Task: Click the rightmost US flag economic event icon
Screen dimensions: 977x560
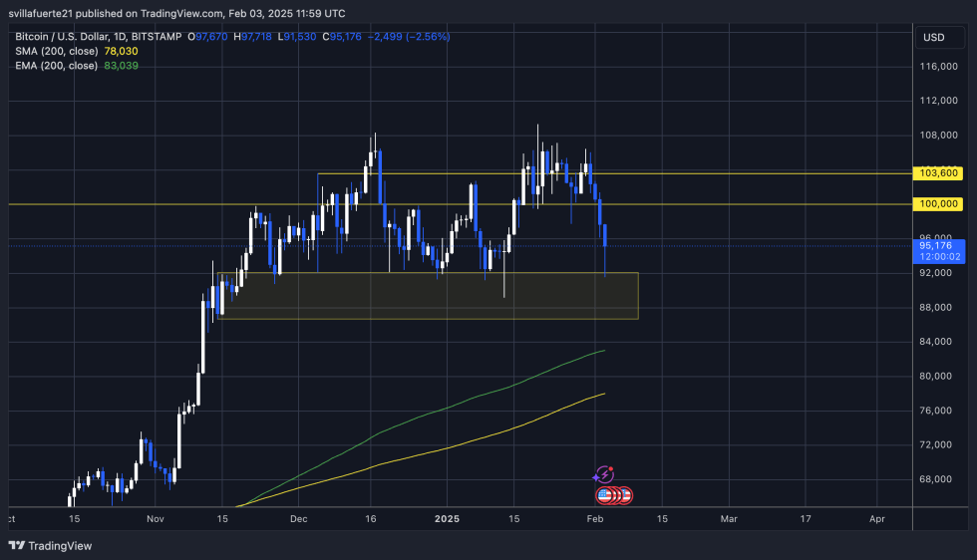Action: pyautogui.click(x=625, y=494)
